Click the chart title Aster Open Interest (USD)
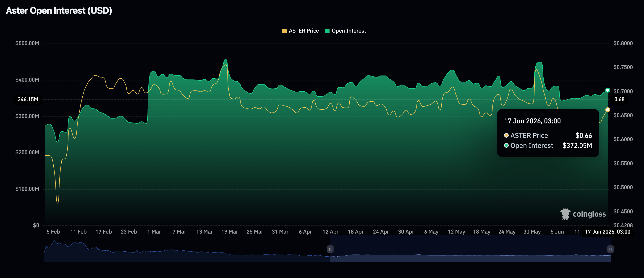This screenshot has height=278, width=644. (59, 10)
